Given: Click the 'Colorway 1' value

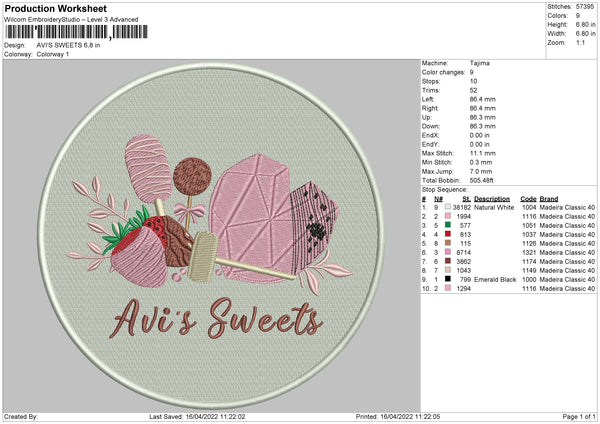Looking at the screenshot, I should (x=53, y=54).
